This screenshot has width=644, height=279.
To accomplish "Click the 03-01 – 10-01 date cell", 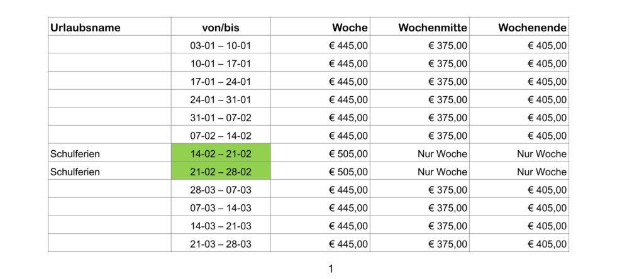I will 221,45.
